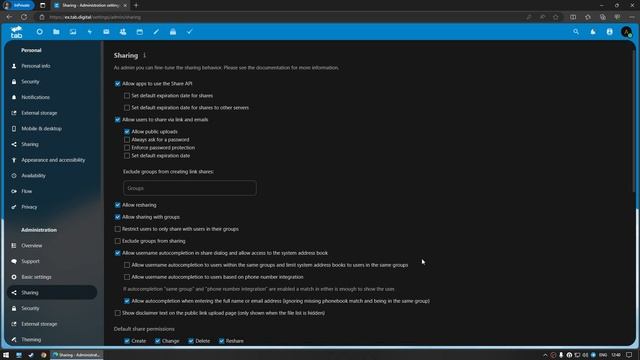This screenshot has height=360, width=640.
Task: Open the contacts menu icon in the header
Action: point(609,31)
